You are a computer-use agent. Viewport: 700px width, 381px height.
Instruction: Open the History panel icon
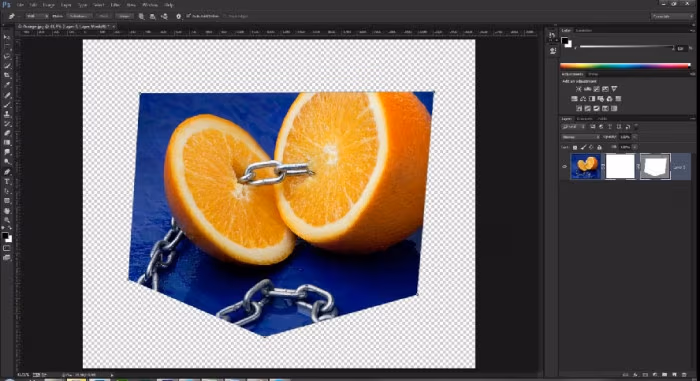point(553,36)
